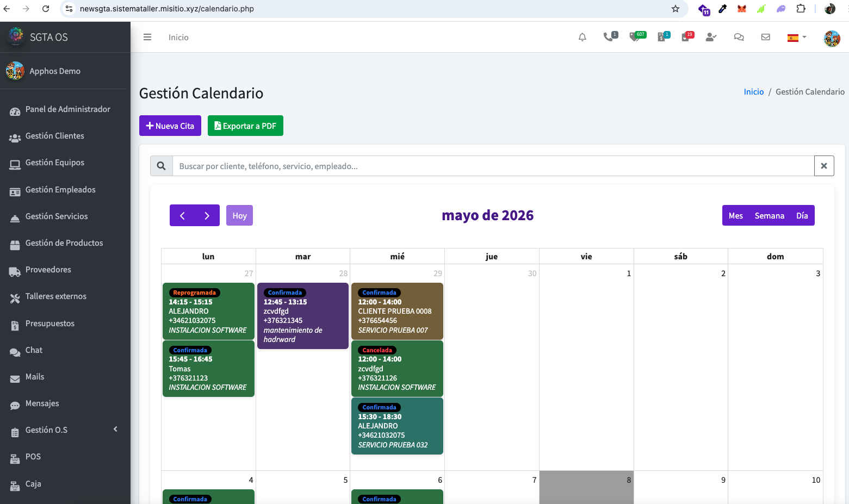Open the notifications bell
The height and width of the screenshot is (504, 849).
[582, 37]
